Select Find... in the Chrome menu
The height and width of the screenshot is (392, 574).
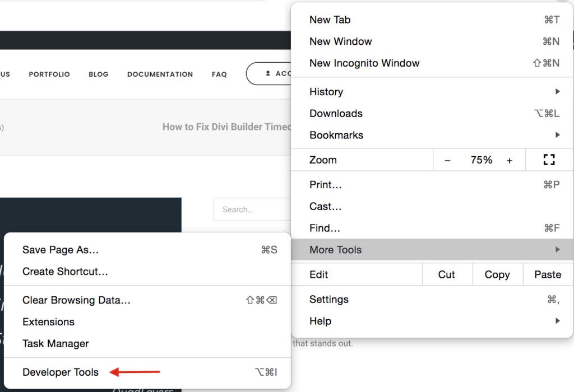[432, 228]
